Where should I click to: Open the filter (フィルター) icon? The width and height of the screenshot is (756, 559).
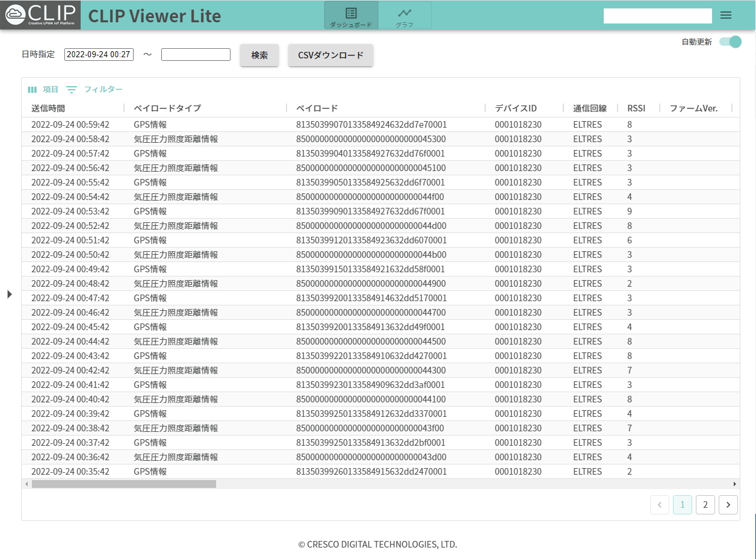[72, 90]
